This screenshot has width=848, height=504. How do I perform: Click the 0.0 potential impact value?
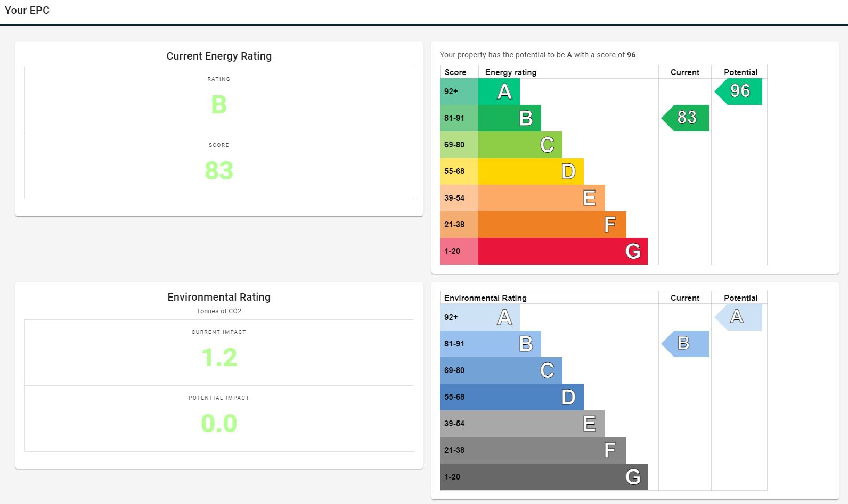[x=219, y=423]
